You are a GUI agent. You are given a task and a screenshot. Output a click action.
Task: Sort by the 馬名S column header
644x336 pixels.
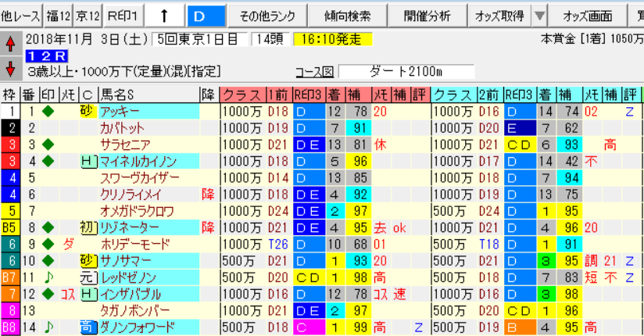coord(148,95)
